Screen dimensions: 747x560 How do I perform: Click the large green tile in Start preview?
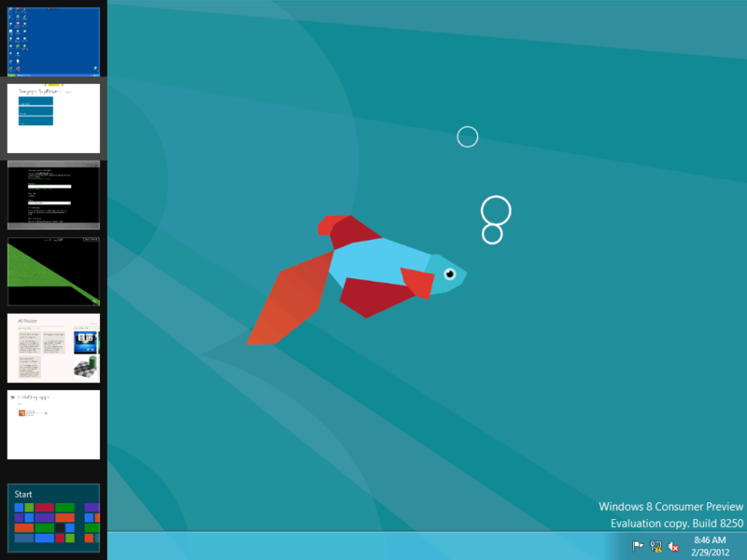point(65,507)
